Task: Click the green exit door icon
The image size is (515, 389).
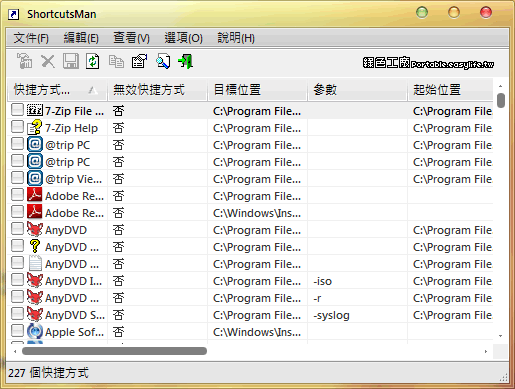Action: coord(185,61)
